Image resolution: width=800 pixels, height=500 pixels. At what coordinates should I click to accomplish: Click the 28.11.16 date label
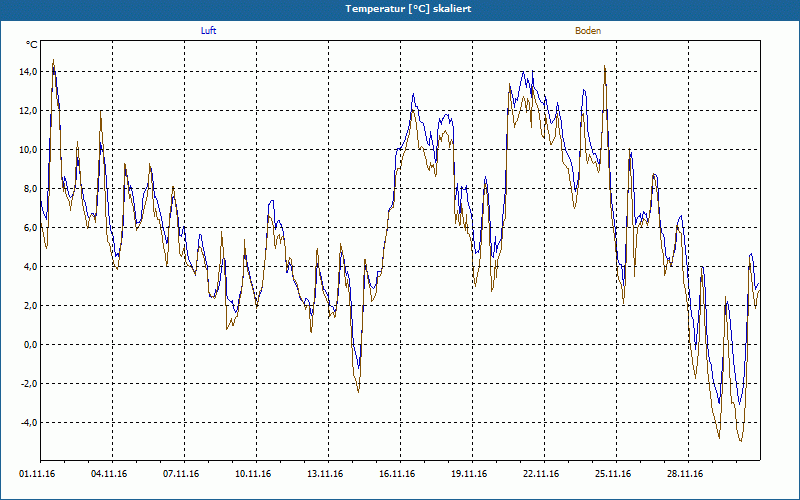(685, 474)
